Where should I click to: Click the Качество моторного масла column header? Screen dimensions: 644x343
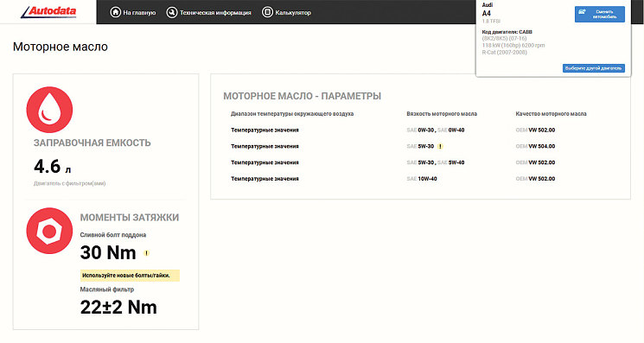point(551,114)
